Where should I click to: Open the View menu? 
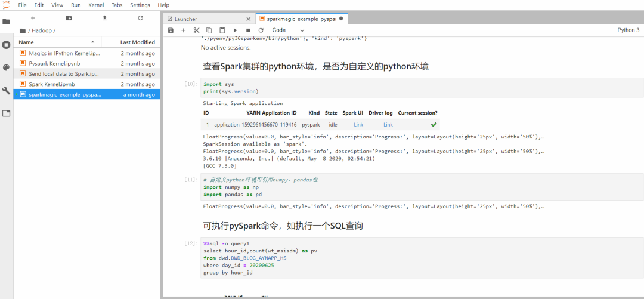[x=57, y=5]
